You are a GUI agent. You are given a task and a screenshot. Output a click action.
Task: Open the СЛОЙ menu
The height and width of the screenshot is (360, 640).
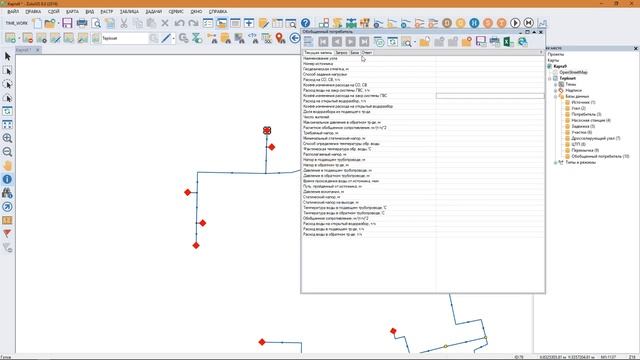point(53,11)
